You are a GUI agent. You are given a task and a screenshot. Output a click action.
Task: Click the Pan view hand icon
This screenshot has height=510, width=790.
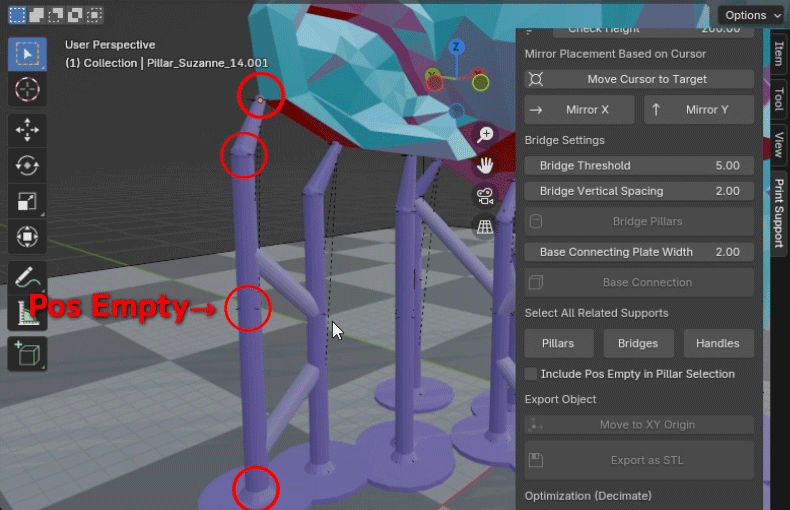(x=485, y=165)
